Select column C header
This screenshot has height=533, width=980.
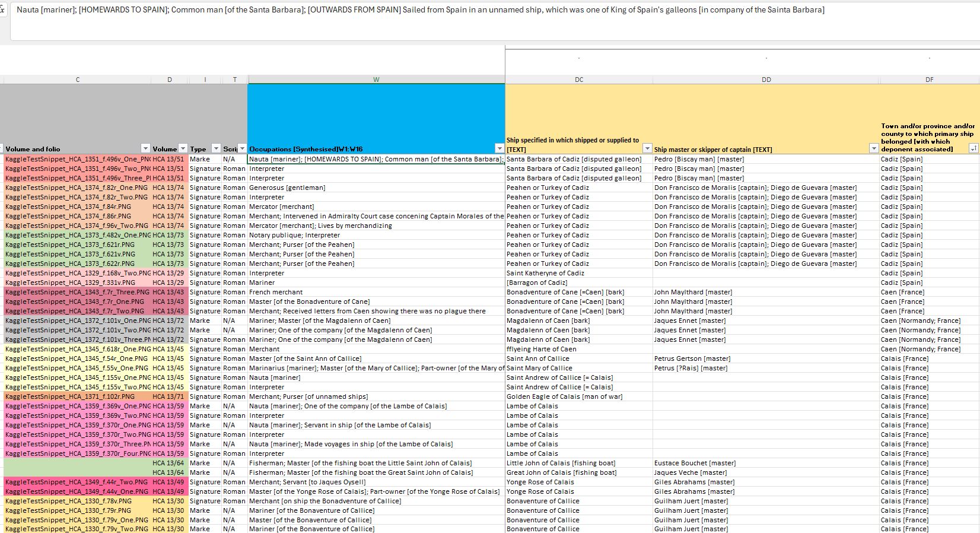[x=78, y=80]
